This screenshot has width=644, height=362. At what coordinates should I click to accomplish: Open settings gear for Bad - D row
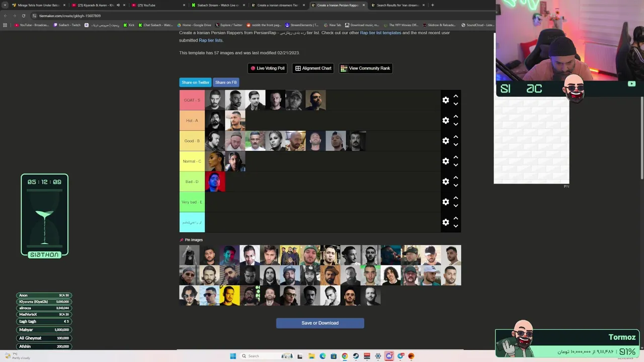445,182
